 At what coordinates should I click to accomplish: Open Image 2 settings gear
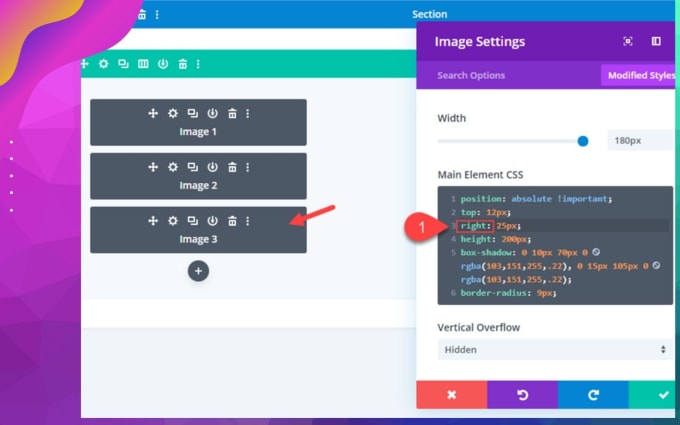coord(173,167)
